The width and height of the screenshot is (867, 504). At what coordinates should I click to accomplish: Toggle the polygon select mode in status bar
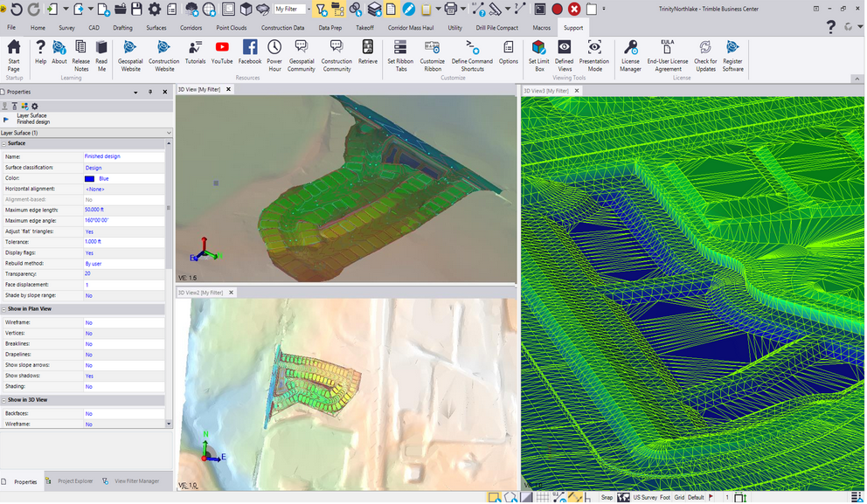(x=510, y=497)
